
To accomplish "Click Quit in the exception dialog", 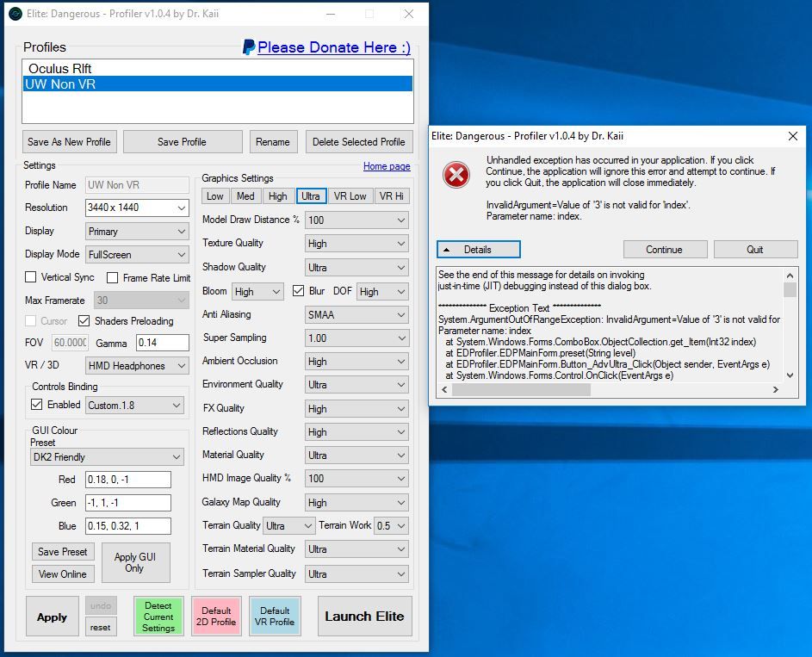I will click(x=755, y=250).
